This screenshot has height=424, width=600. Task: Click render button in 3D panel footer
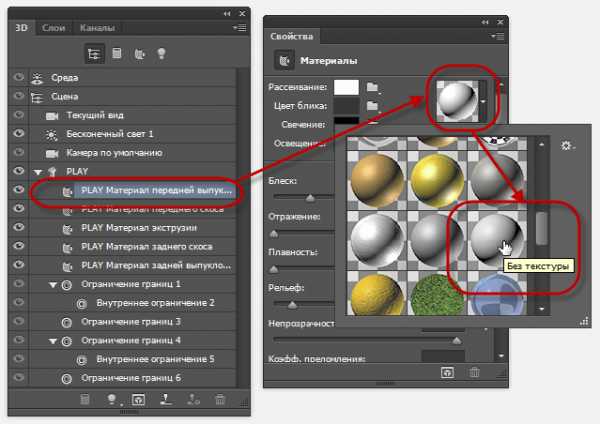pyautogui.click(x=138, y=400)
